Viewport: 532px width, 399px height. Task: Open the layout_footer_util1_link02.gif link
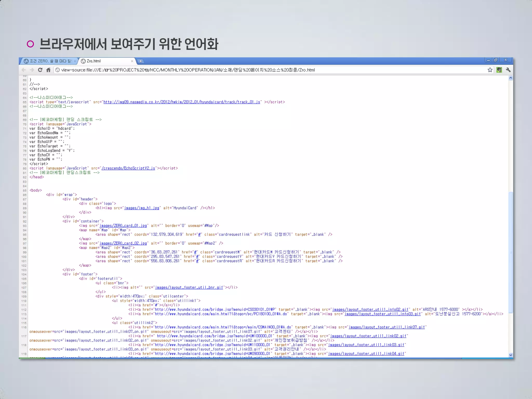click(x=368, y=336)
